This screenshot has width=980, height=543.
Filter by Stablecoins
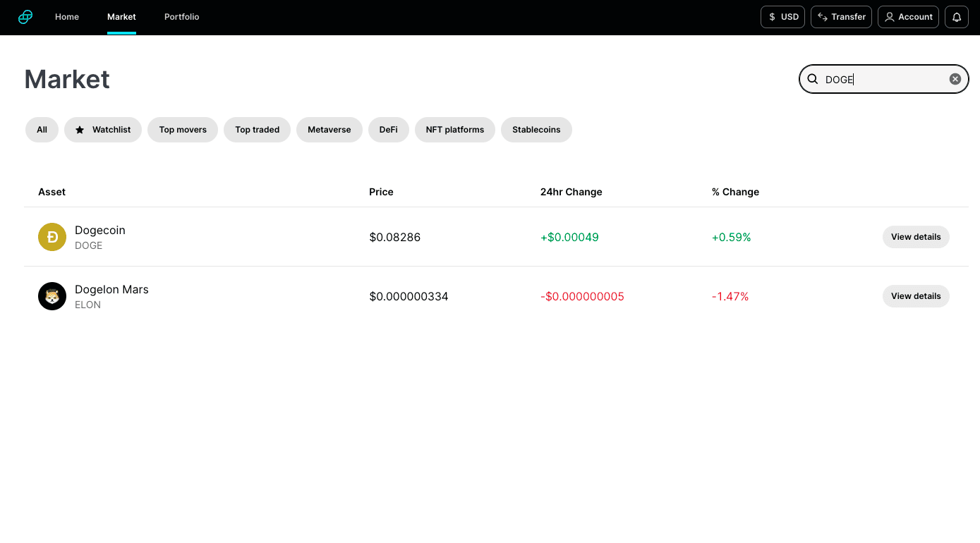pos(536,130)
